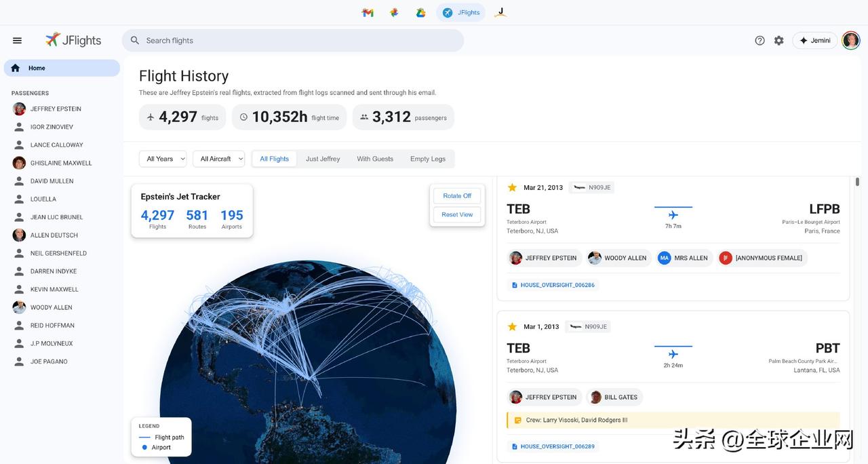Click the profile avatar at top right
The image size is (868, 464).
850,41
